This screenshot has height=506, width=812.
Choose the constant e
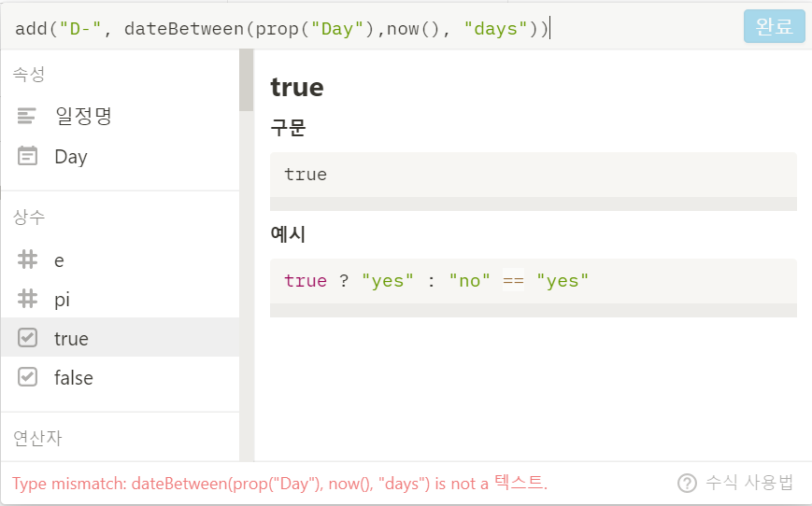pyautogui.click(x=121, y=260)
